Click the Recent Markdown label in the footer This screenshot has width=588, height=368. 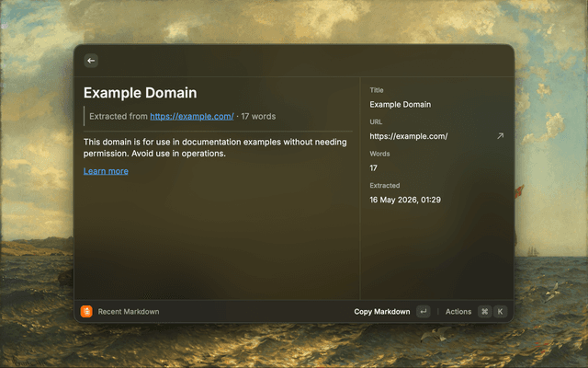[129, 312]
